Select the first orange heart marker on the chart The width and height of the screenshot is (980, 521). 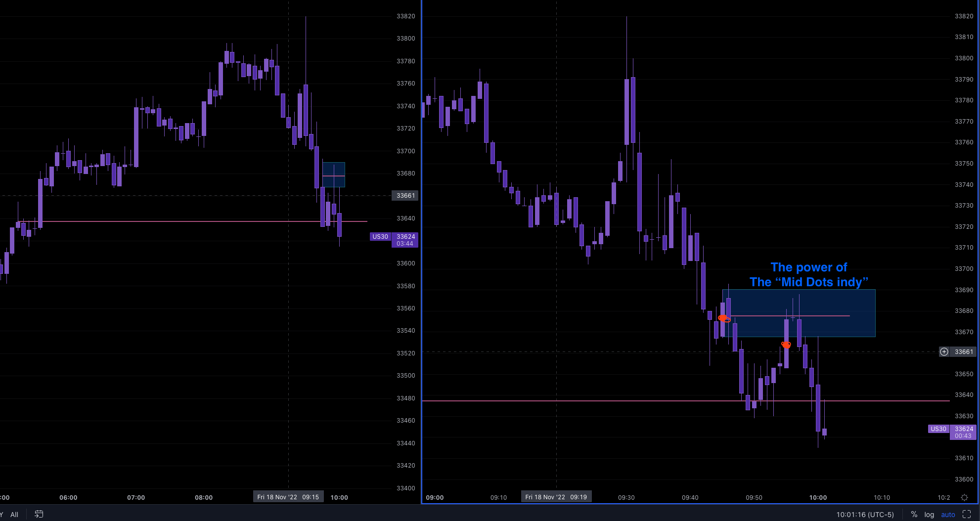pos(723,318)
